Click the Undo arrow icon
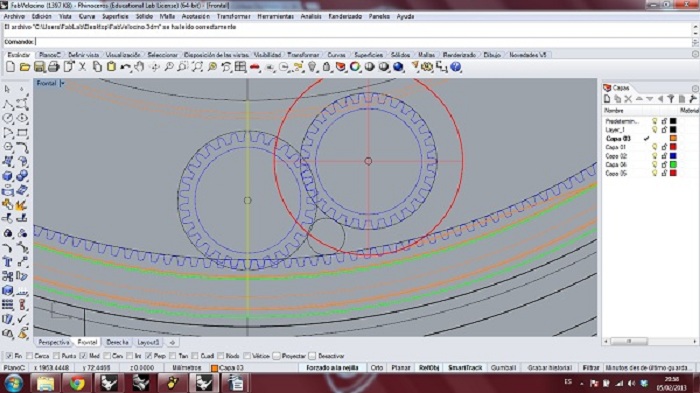This screenshot has height=393, width=700. (x=125, y=67)
